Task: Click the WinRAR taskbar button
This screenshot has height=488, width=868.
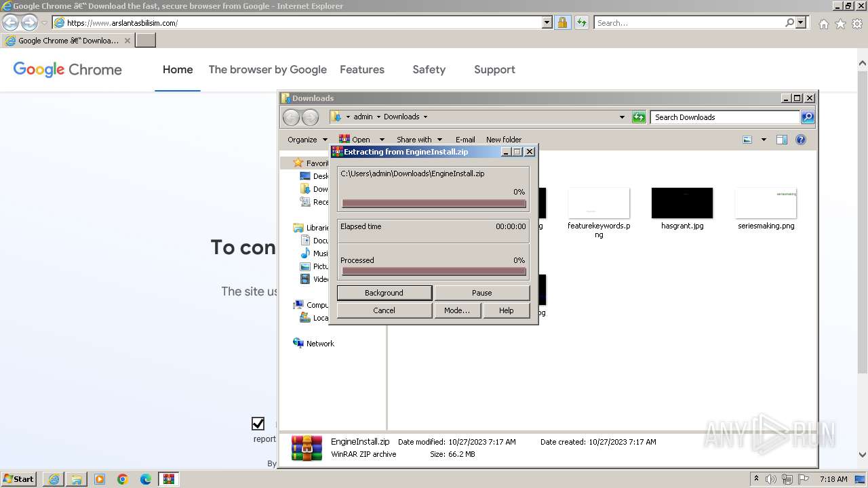Action: click(168, 479)
